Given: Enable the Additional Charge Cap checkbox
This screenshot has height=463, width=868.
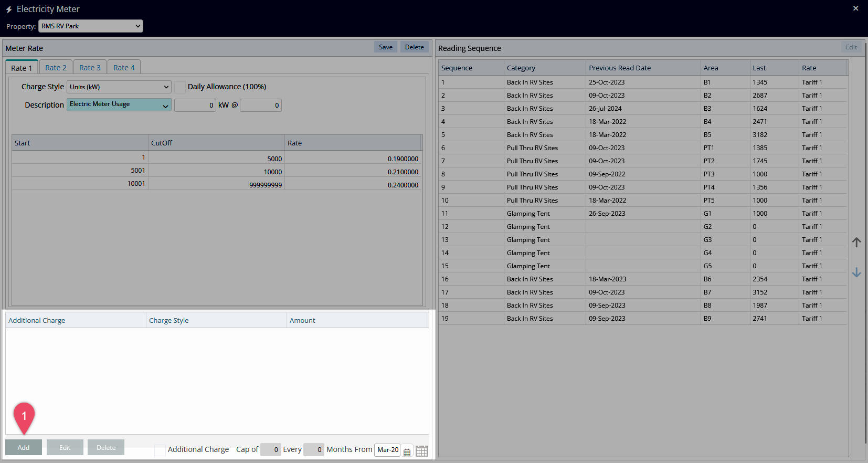Looking at the screenshot, I should click(x=160, y=450).
